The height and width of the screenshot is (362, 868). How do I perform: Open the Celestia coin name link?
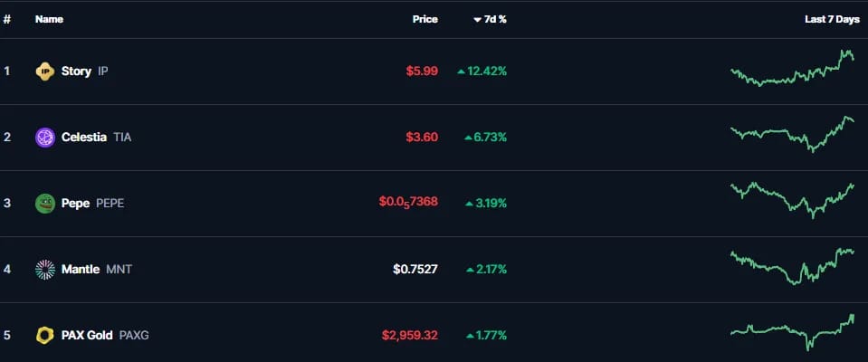[x=84, y=138]
